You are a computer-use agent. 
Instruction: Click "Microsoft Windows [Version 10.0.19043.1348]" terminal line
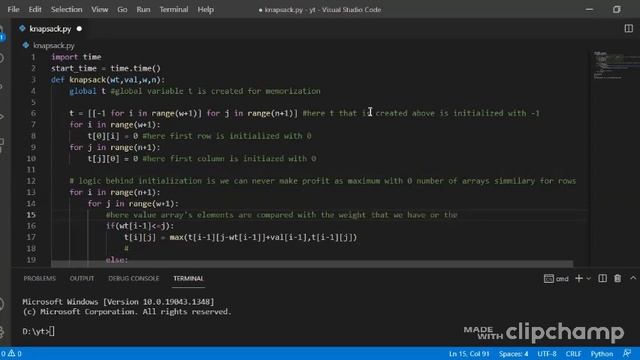[x=118, y=302]
